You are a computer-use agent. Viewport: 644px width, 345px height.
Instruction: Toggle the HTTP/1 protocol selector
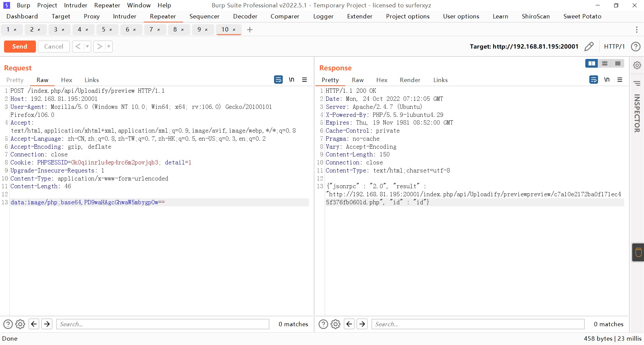coord(614,47)
